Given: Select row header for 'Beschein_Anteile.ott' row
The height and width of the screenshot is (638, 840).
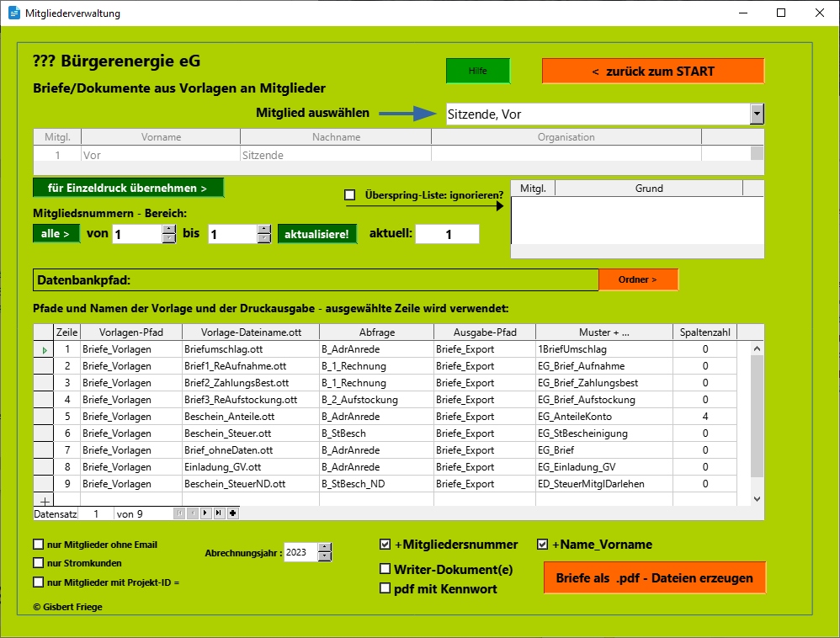Looking at the screenshot, I should 44,417.
